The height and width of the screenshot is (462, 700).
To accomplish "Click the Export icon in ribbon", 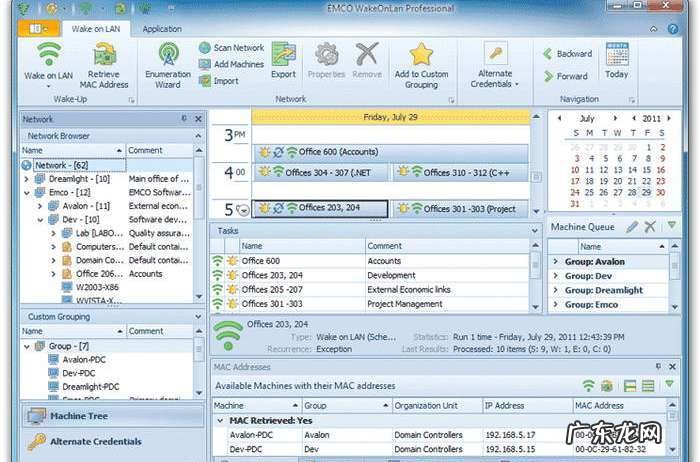I will 283,56.
